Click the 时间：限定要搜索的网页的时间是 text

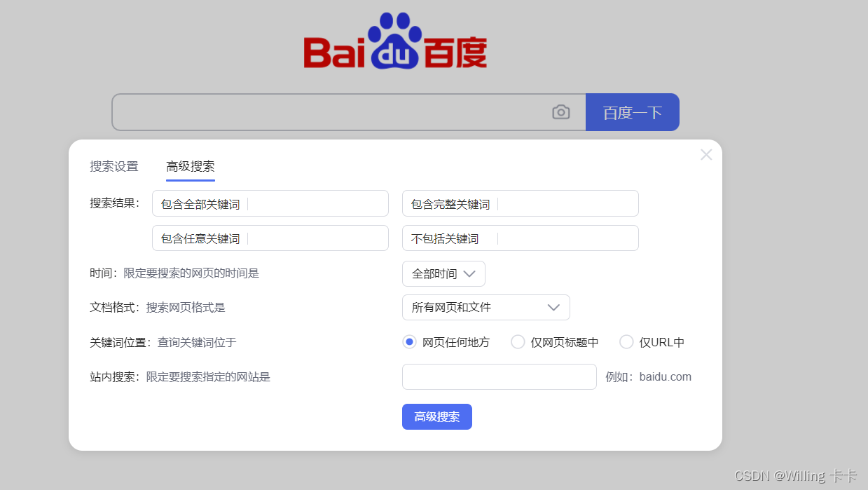click(x=174, y=273)
